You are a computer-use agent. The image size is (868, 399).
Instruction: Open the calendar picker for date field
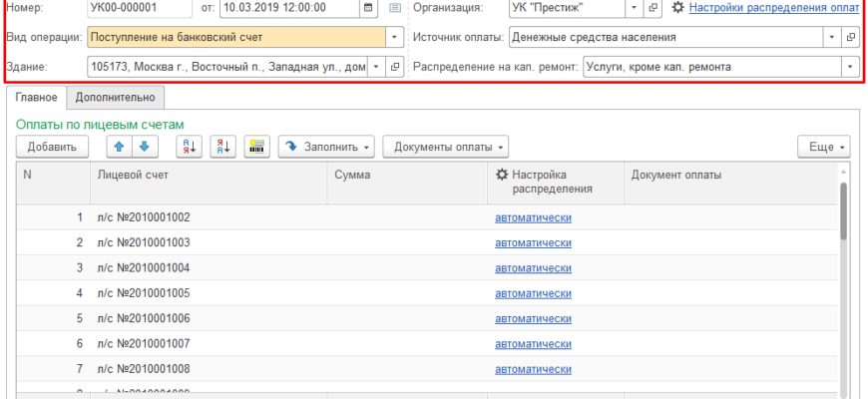click(367, 8)
